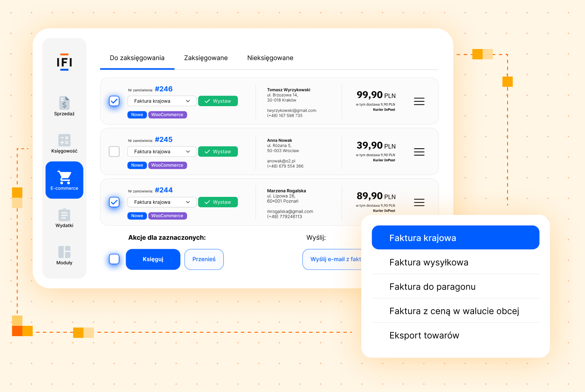Image resolution: width=585 pixels, height=392 pixels.
Task: Click Wystaw button for order #245
Action: pyautogui.click(x=218, y=151)
